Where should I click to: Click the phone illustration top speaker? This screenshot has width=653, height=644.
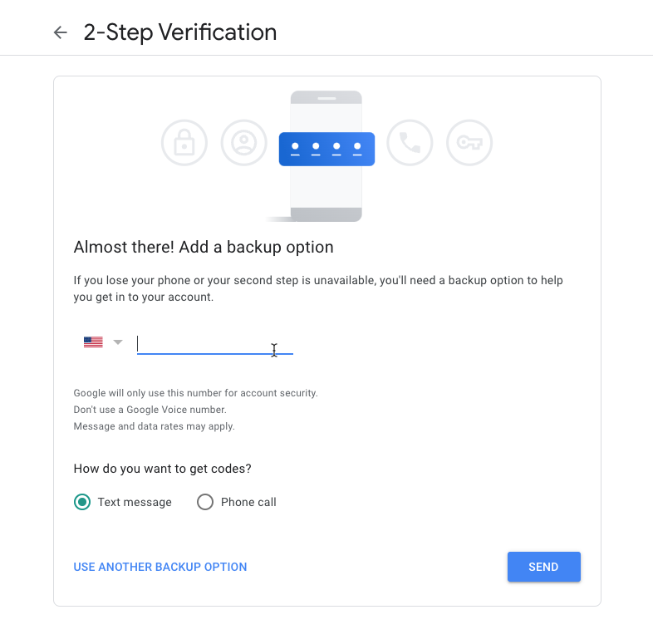326,98
